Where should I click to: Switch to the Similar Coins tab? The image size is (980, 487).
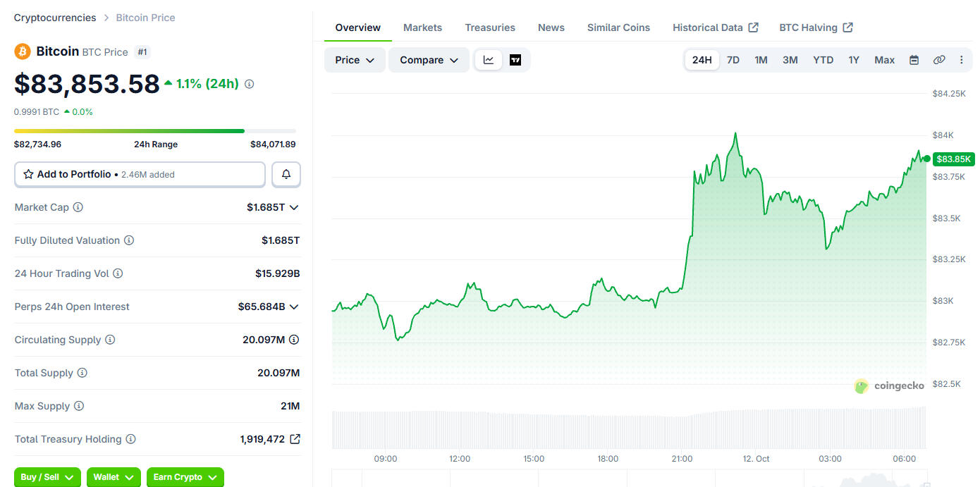(x=618, y=27)
